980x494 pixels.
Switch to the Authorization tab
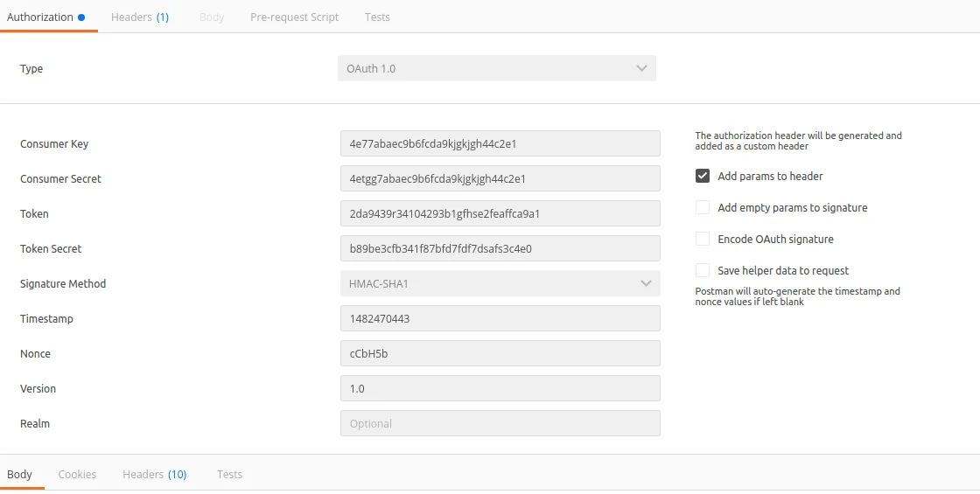(x=40, y=17)
